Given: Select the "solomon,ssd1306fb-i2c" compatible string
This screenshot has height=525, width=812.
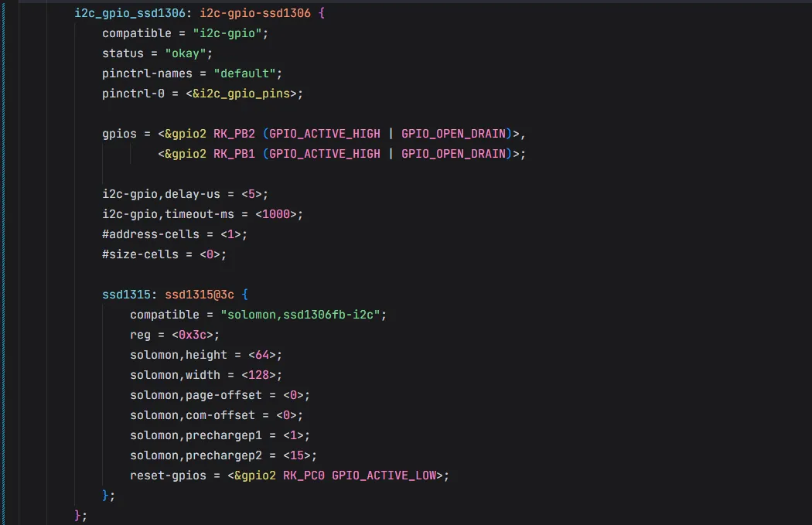Looking at the screenshot, I should pos(300,315).
